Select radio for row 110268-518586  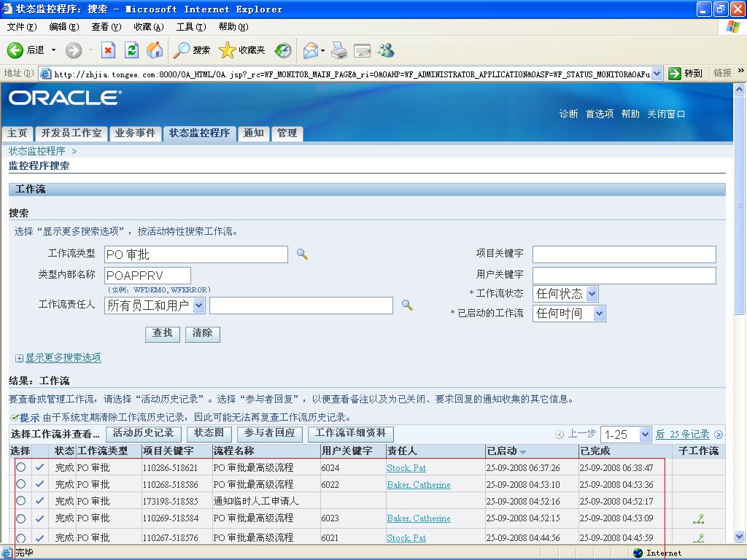[x=20, y=484]
